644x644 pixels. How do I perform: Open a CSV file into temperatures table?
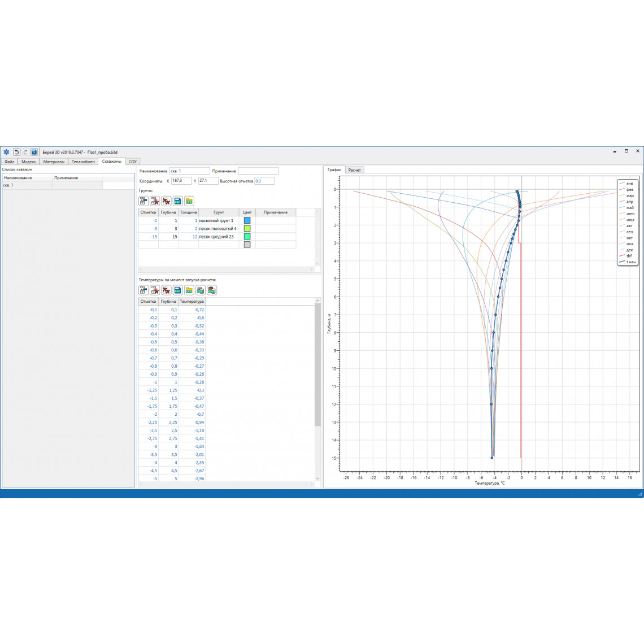click(x=189, y=290)
